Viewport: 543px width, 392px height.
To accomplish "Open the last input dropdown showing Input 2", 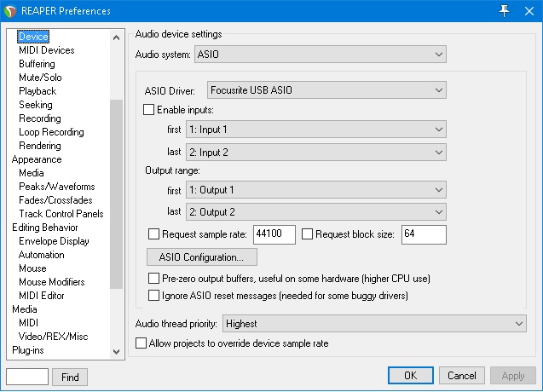I will click(x=316, y=152).
